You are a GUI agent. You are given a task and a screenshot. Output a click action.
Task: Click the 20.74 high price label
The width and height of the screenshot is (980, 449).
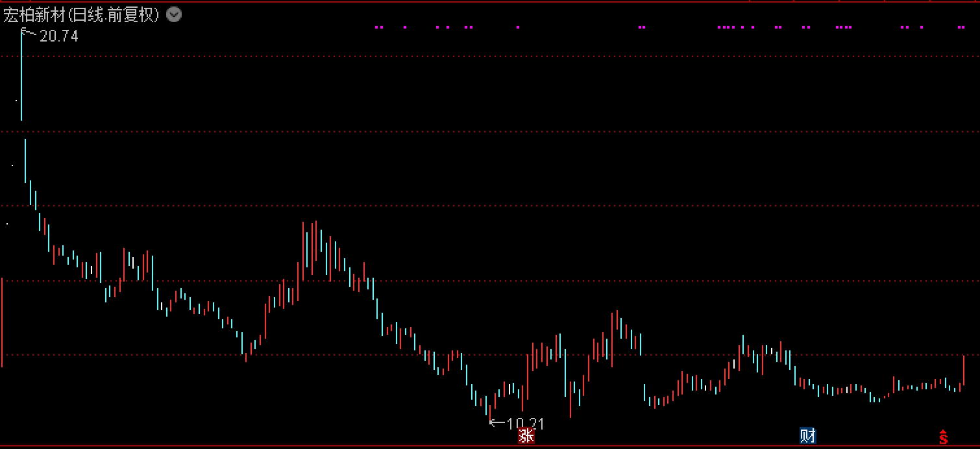(59, 36)
